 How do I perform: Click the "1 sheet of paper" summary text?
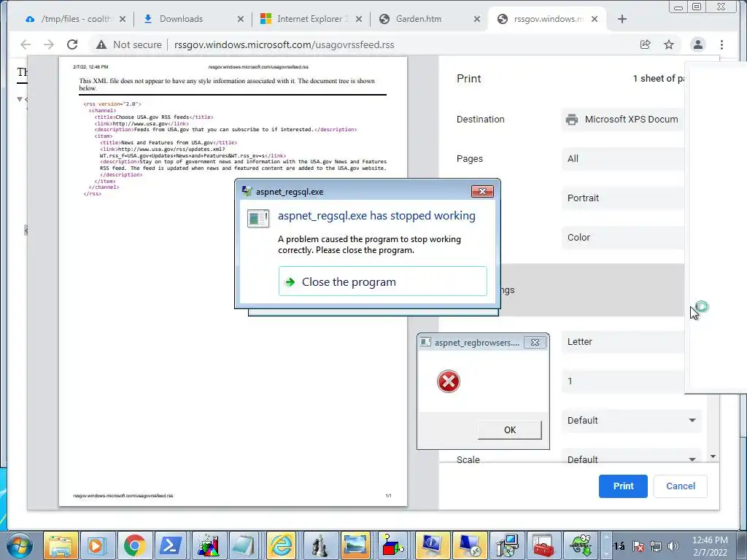click(659, 79)
